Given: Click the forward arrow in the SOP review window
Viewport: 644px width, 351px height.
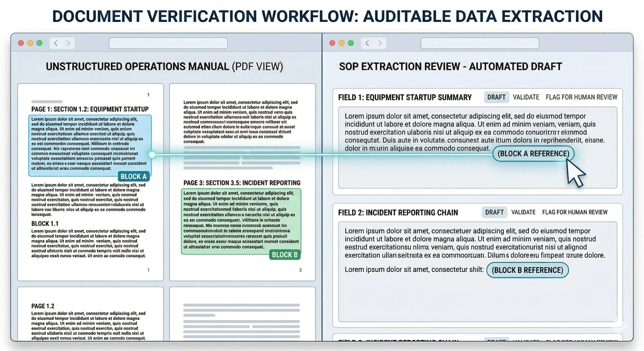Looking at the screenshot, I should click(380, 43).
